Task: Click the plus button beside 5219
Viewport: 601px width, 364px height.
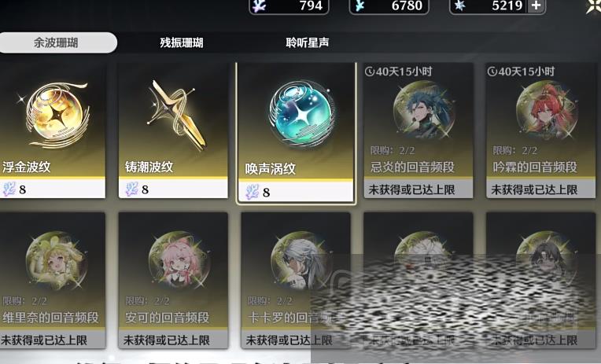Action: pyautogui.click(x=536, y=6)
